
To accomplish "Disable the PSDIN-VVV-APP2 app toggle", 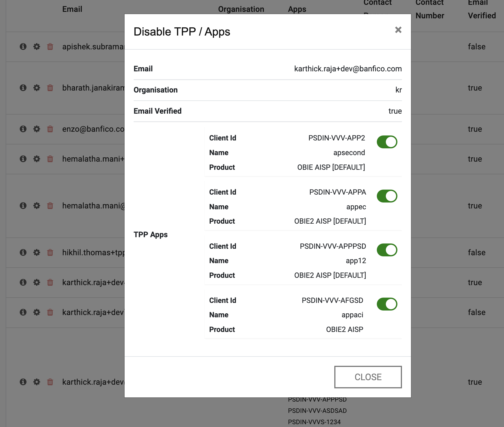I will (x=387, y=142).
